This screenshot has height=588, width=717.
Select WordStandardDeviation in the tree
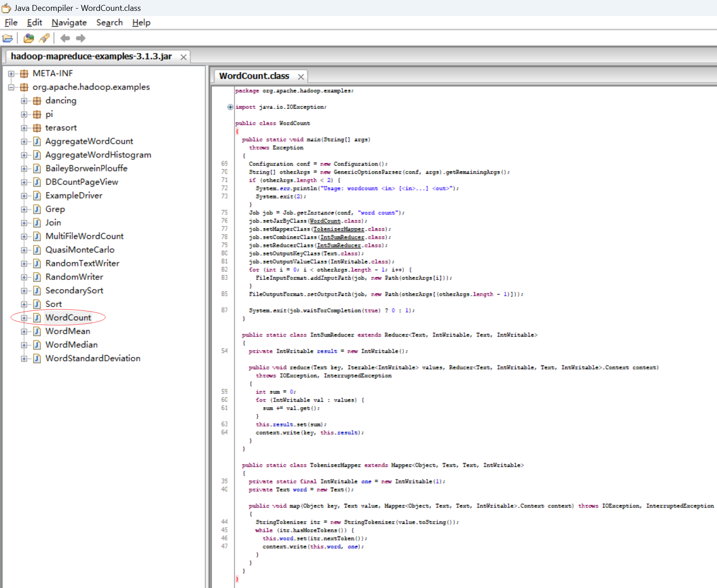93,358
